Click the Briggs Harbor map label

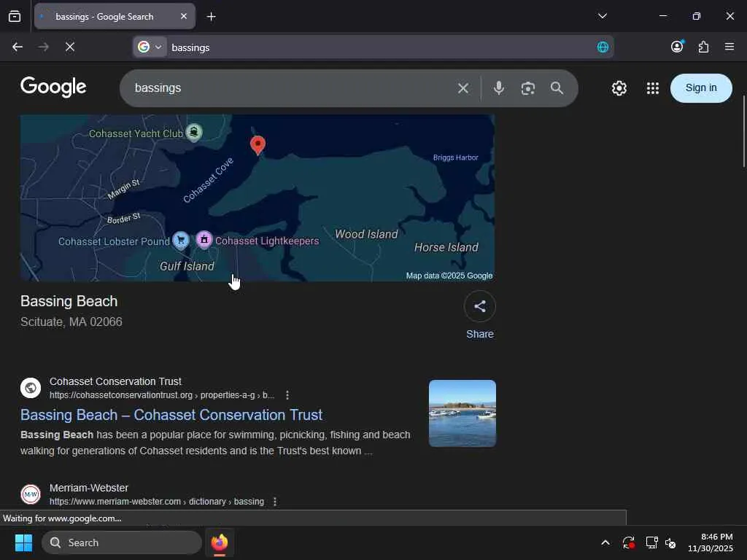455,157
